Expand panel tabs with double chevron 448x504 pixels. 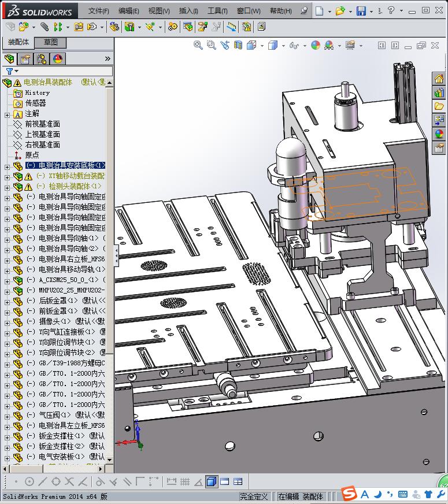click(x=108, y=58)
